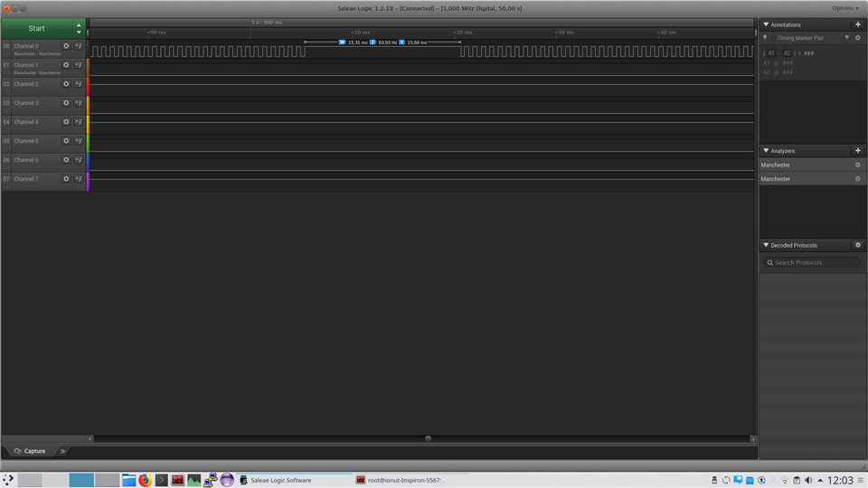Open Channel 5 settings gear
This screenshot has height=488, width=868.
(x=66, y=141)
